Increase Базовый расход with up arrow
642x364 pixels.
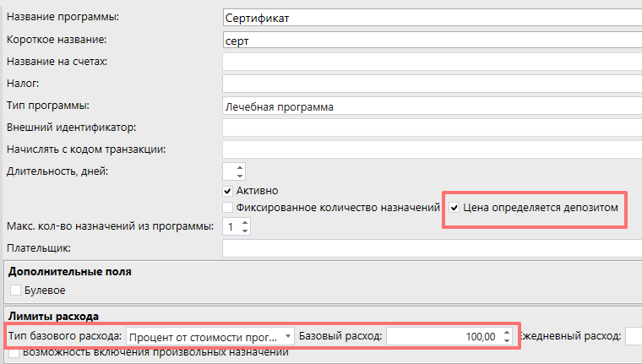click(x=506, y=332)
